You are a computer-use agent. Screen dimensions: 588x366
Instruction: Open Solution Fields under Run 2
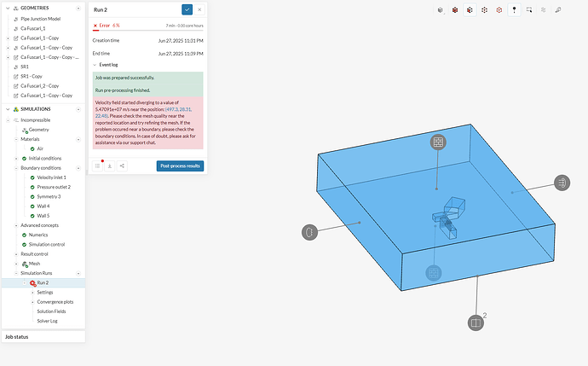click(51, 311)
